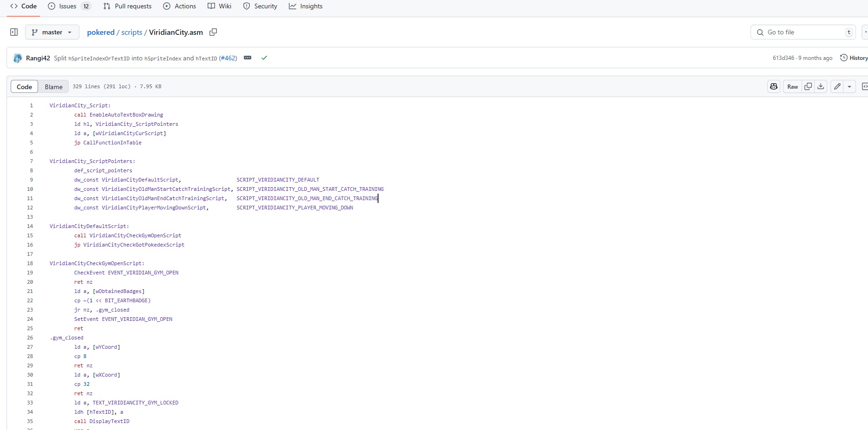
Task: Copy raw file contents icon
Action: click(x=808, y=86)
